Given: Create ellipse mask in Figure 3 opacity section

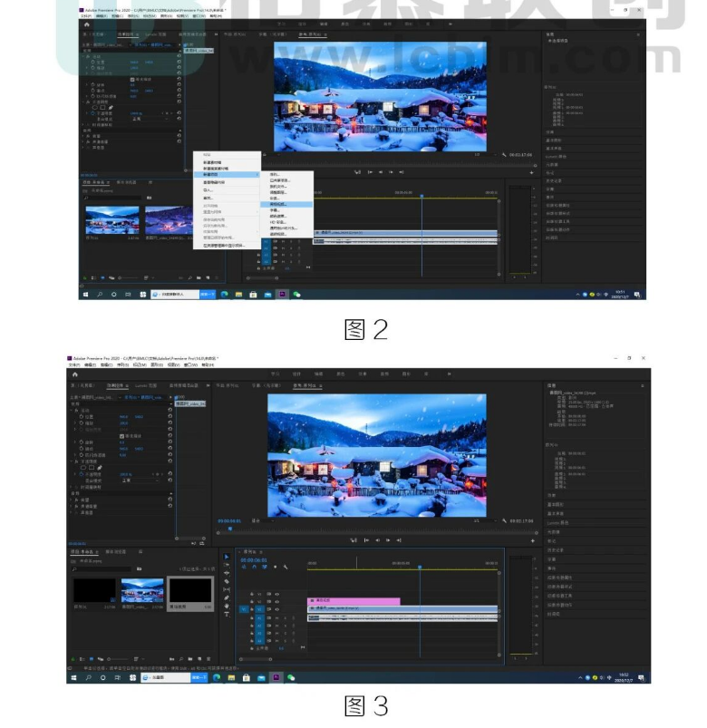Looking at the screenshot, I should pos(83,468).
